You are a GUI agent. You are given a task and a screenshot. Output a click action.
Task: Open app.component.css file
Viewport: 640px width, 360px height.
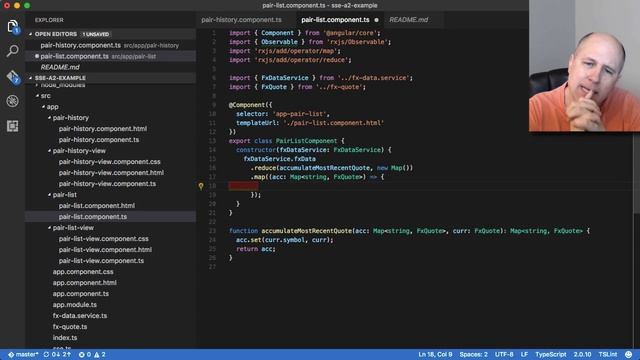[83, 272]
